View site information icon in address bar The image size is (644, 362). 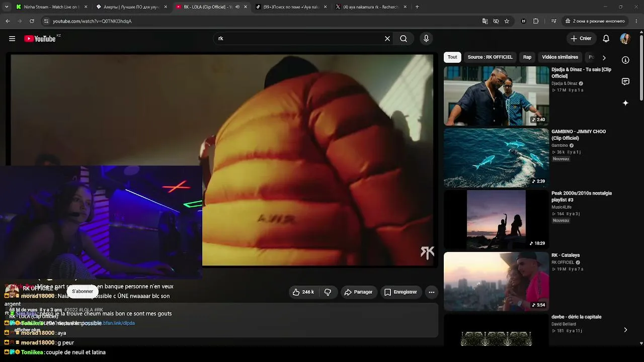click(46, 21)
